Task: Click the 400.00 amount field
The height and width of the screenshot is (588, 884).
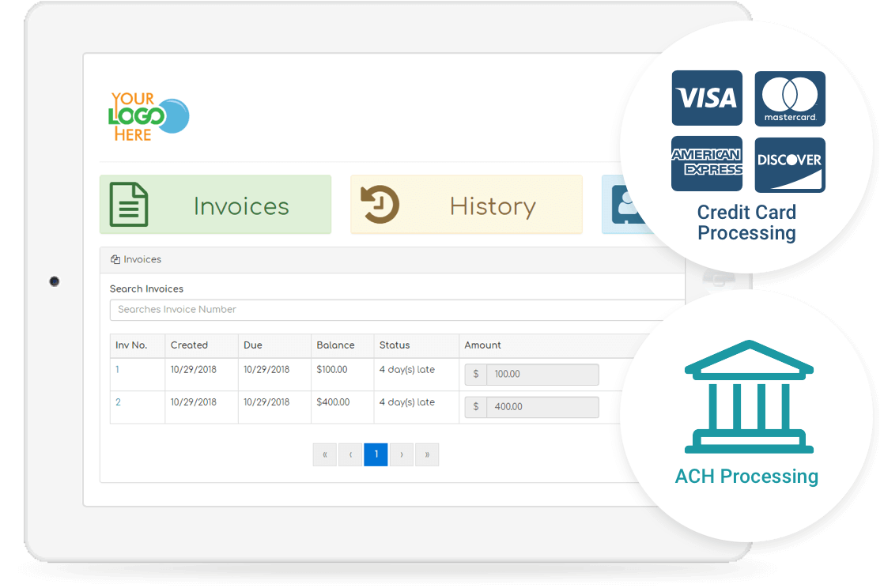Action: [542, 407]
